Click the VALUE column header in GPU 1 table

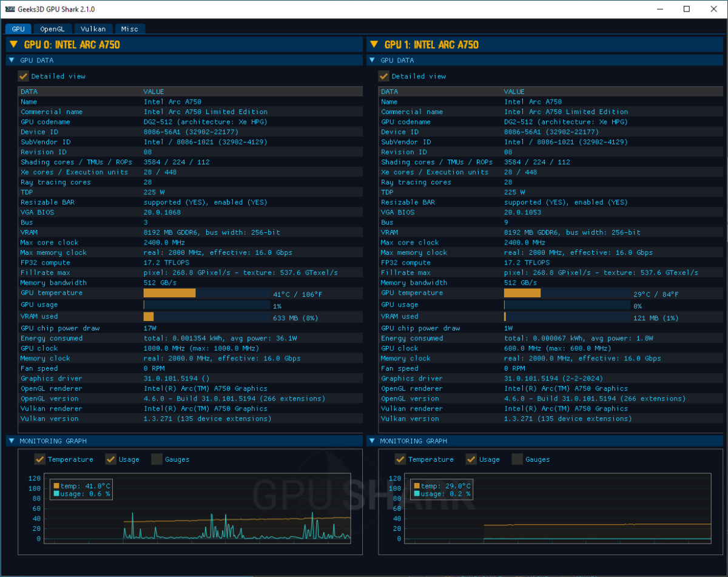click(514, 92)
